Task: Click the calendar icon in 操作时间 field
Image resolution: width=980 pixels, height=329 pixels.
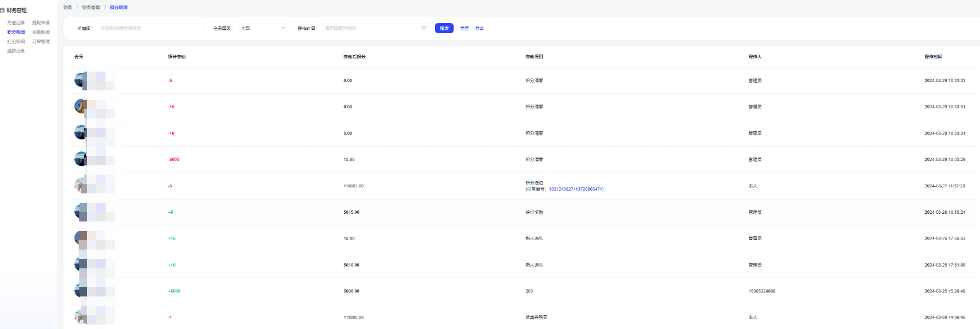Action: (x=424, y=28)
